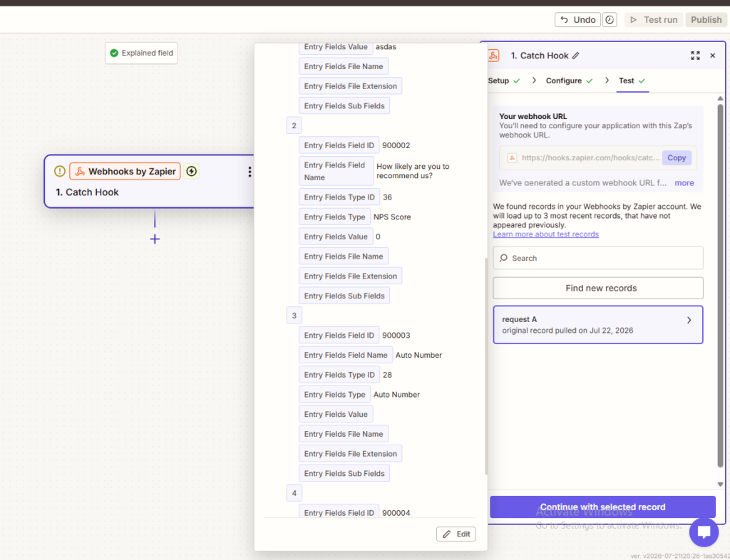Copy the webhook URL
The image size is (730, 560).
[x=677, y=157]
